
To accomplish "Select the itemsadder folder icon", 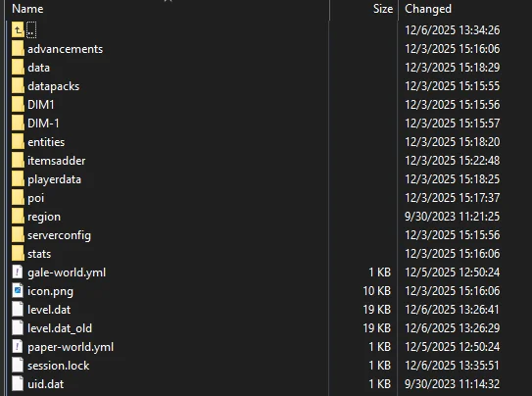I will pyautogui.click(x=18, y=161).
